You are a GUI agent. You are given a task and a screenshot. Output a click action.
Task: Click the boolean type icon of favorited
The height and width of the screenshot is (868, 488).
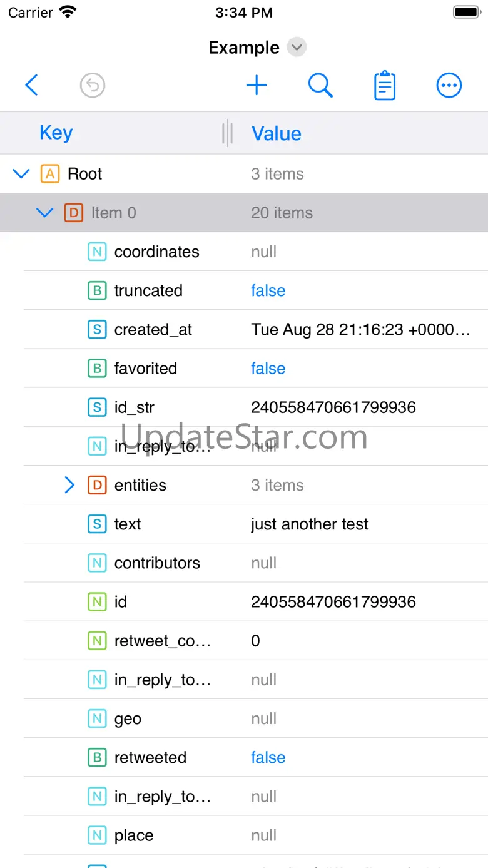click(x=97, y=369)
